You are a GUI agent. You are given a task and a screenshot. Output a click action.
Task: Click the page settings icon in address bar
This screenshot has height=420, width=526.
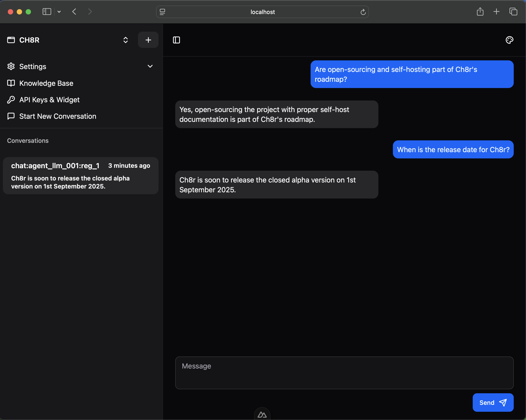click(163, 12)
